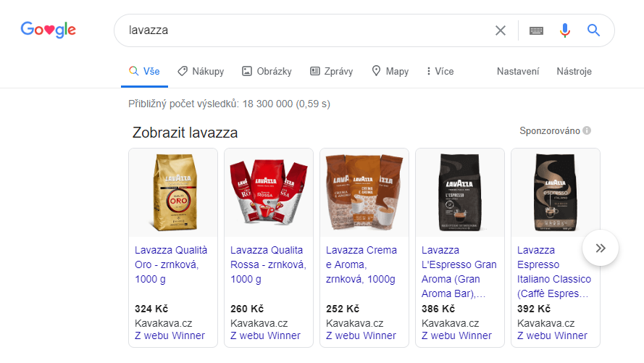Open the Zprávy tab

pos(331,72)
